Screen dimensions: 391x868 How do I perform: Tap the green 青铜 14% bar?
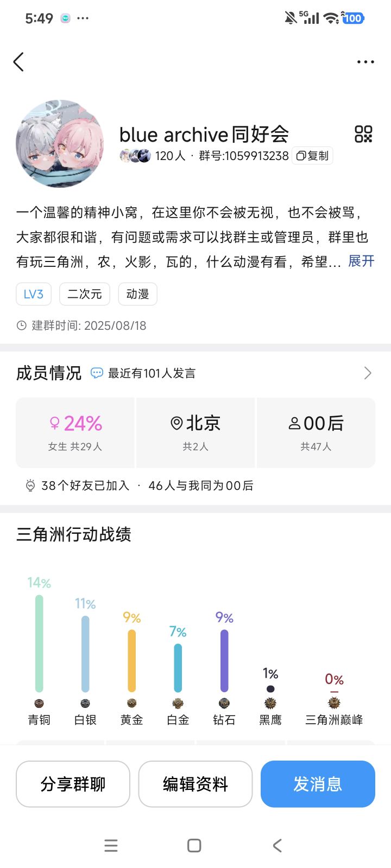tap(39, 643)
